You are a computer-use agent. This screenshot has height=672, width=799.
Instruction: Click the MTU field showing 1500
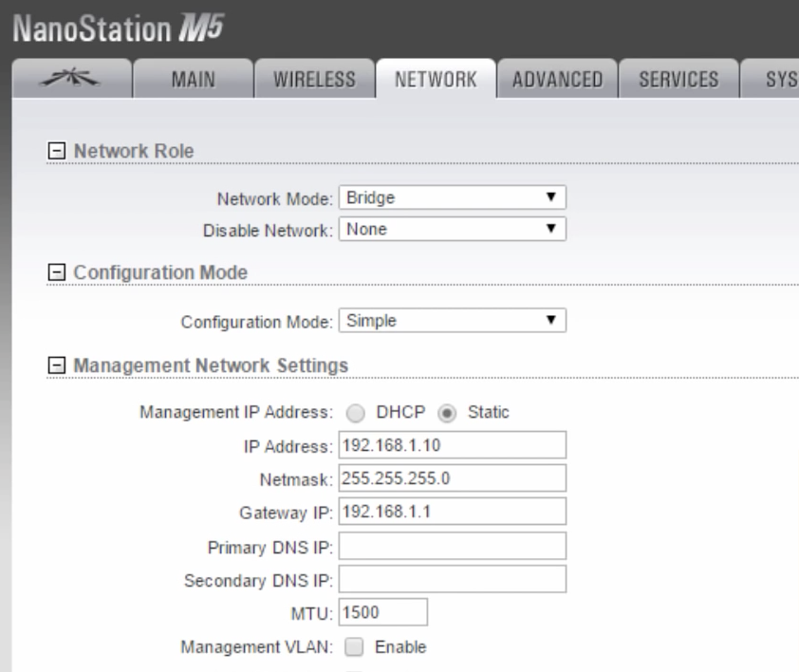click(383, 612)
